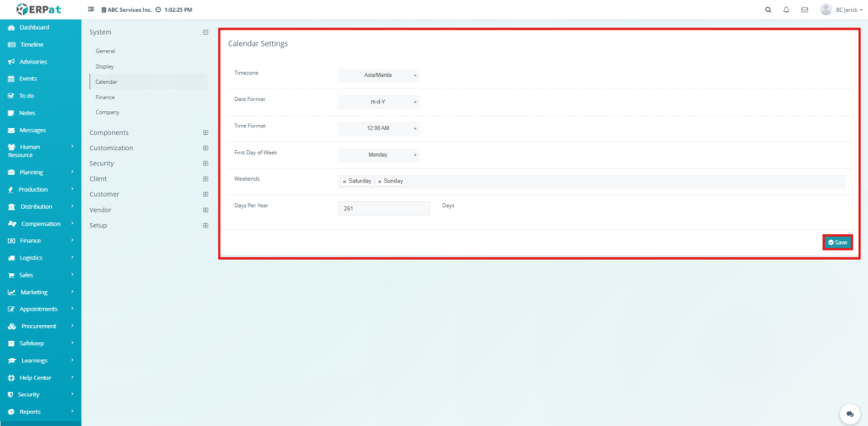Click the Human Resource people icon
This screenshot has width=868, height=426.
coord(12,148)
